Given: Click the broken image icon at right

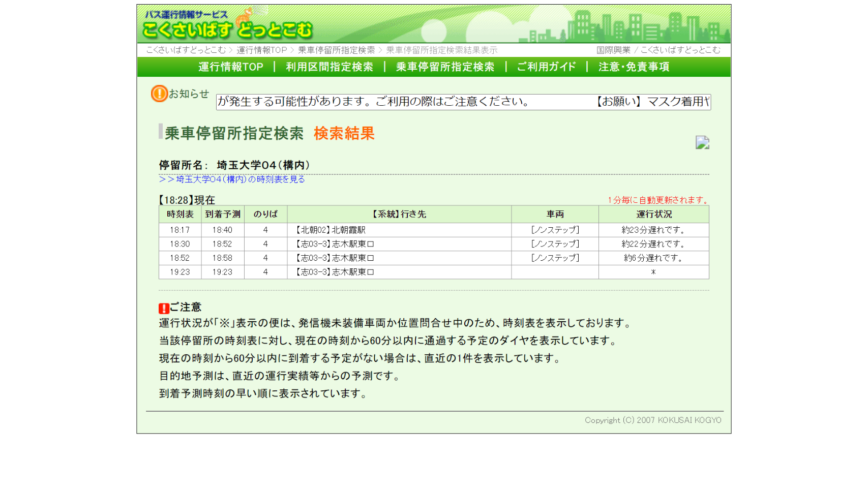Looking at the screenshot, I should point(702,142).
